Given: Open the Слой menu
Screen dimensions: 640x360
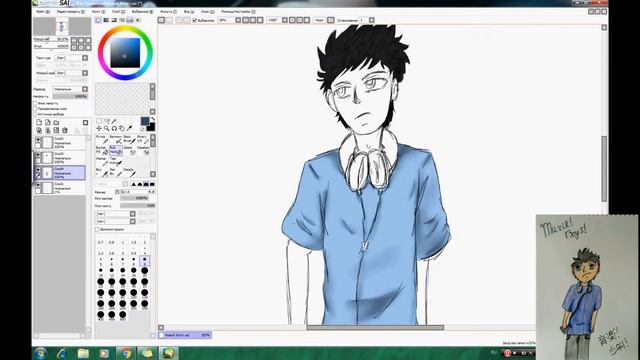Looking at the screenshot, I should click(118, 12).
